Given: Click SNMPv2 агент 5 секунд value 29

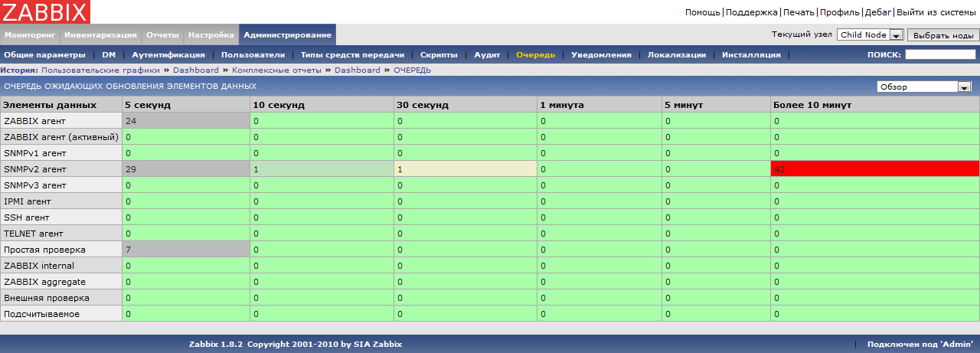Looking at the screenshot, I should pyautogui.click(x=131, y=169).
